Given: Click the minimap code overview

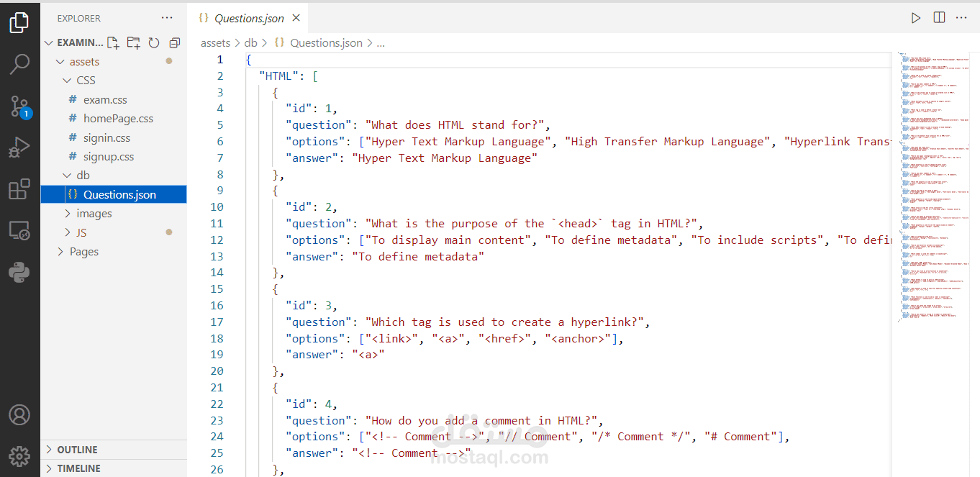Looking at the screenshot, I should (x=935, y=187).
